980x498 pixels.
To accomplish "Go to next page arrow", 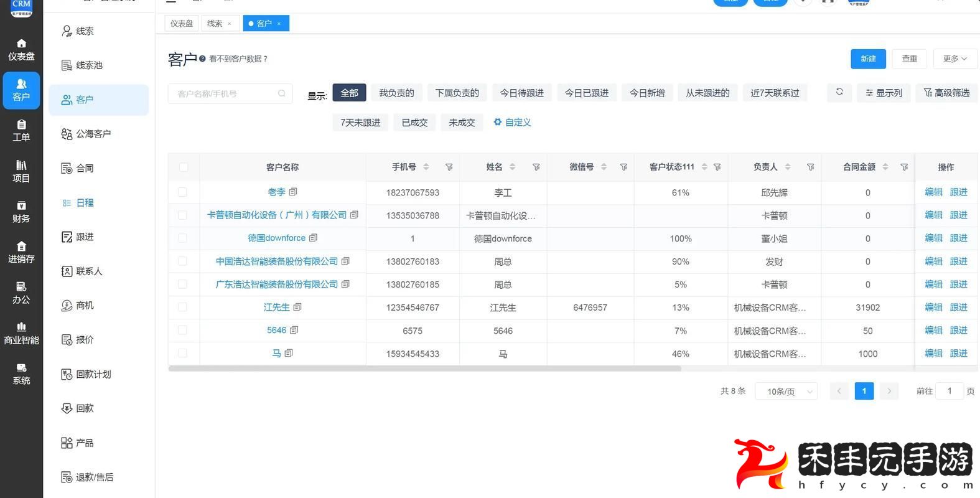I will click(x=889, y=391).
